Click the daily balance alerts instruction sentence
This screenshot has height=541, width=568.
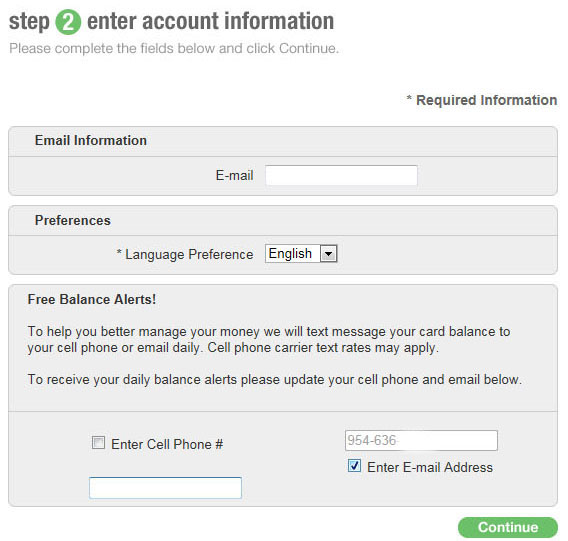pos(275,380)
